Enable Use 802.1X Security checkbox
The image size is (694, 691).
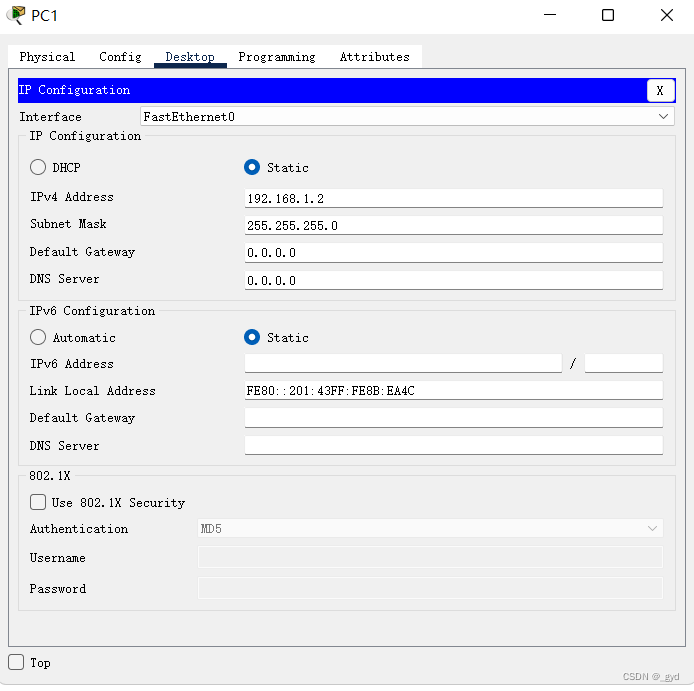[x=38, y=502]
